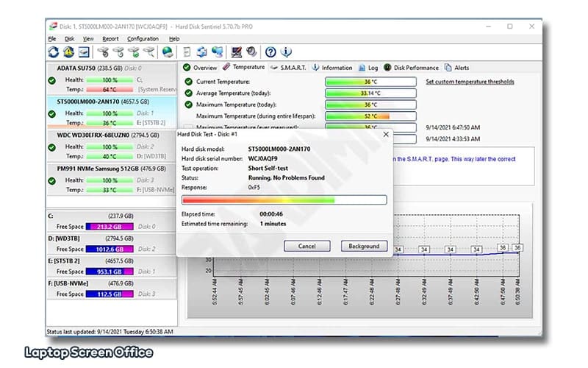The image size is (588, 368).
Task: Click the globe toolbar icon
Action: pos(168,52)
